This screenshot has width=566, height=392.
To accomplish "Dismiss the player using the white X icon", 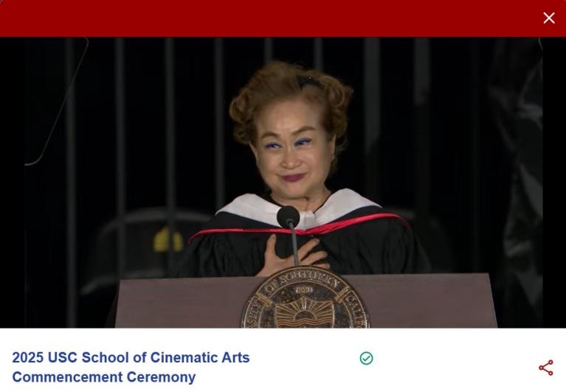I will [549, 18].
